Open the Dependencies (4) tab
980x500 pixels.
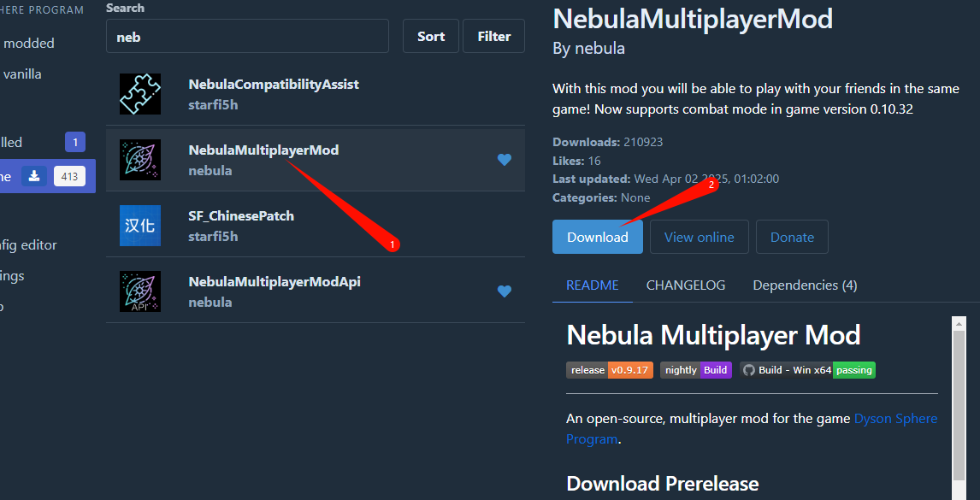pyautogui.click(x=805, y=285)
